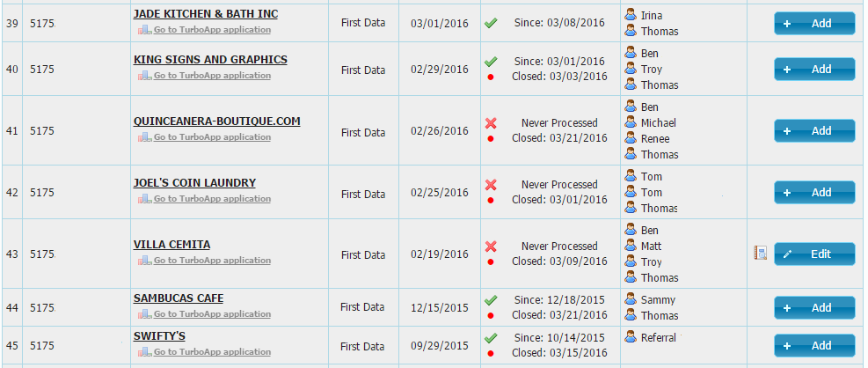Click the user icon beside Referral
The width and height of the screenshot is (868, 368).
point(630,337)
